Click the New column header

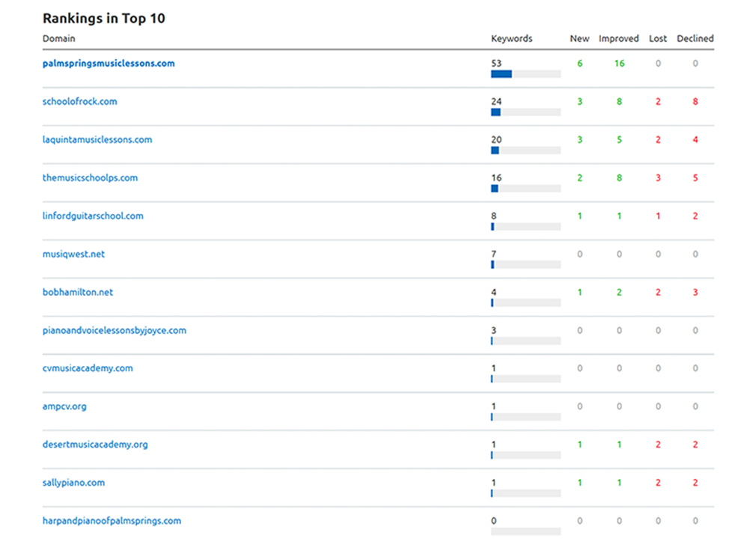coord(579,39)
